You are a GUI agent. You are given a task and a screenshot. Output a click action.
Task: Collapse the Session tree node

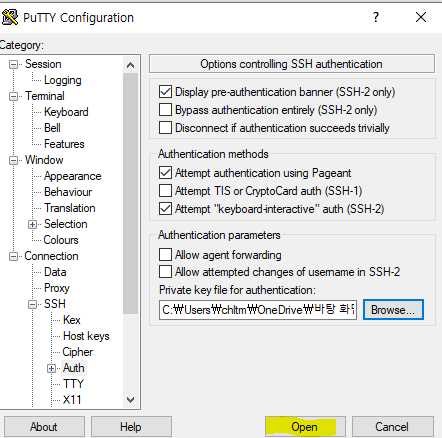pyautogui.click(x=13, y=64)
